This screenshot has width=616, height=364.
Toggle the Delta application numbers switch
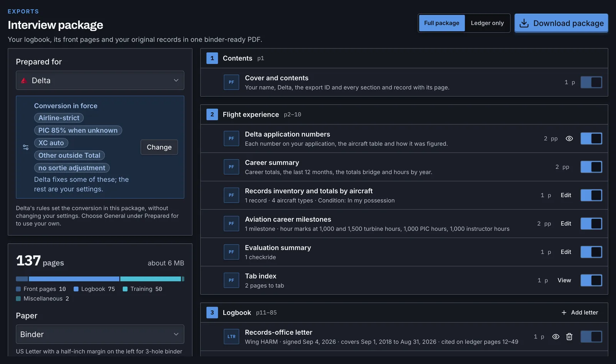pos(591,139)
